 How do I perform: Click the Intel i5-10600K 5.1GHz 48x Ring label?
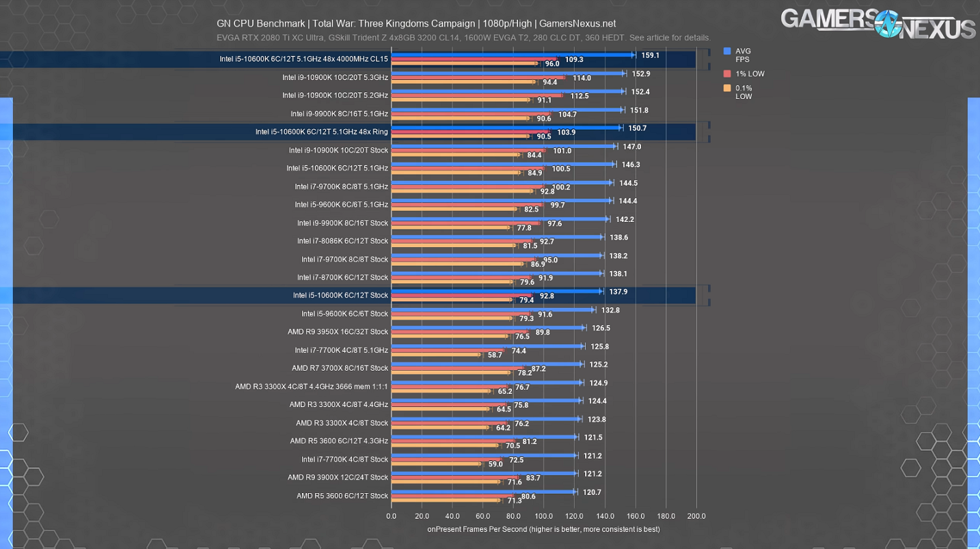tap(322, 132)
